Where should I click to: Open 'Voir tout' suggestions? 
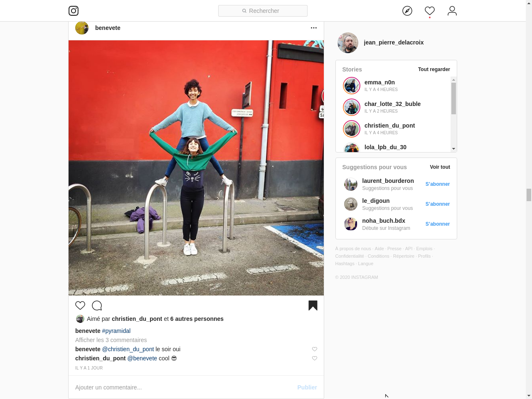coord(440,167)
